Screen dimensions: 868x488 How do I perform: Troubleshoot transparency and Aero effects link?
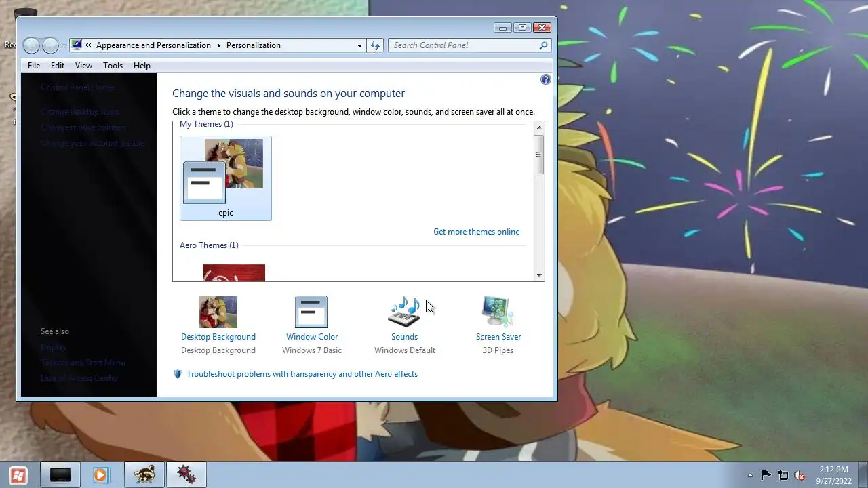pos(302,374)
